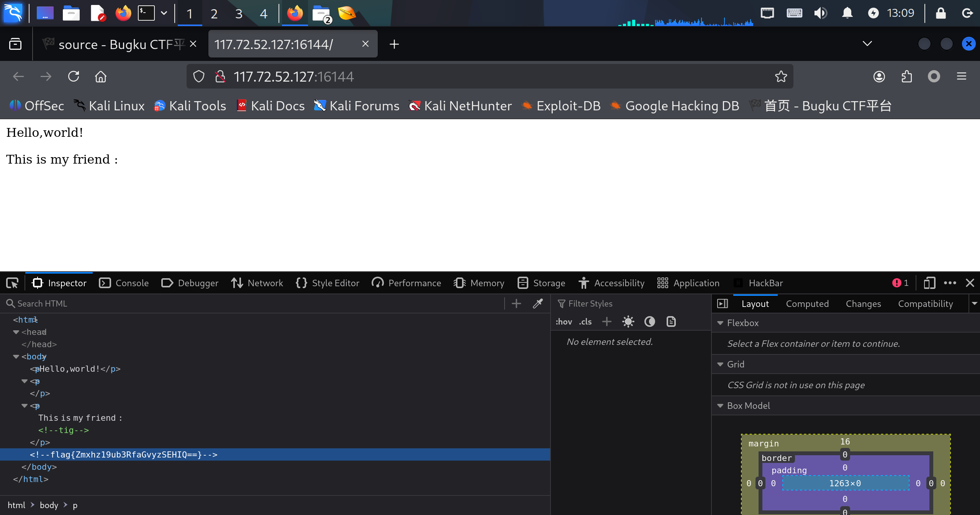
Task: Click the add new node plus icon
Action: [x=516, y=303]
